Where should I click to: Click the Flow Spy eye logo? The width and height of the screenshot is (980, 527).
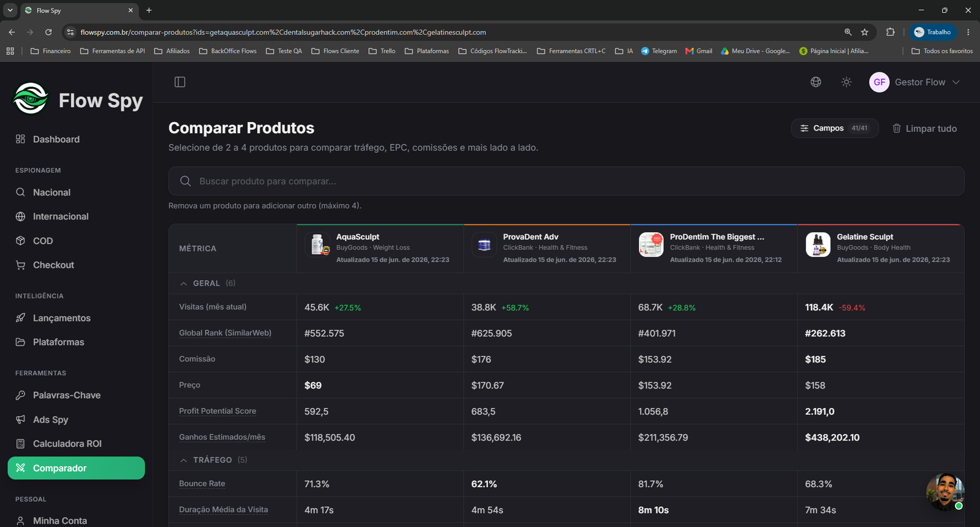pos(31,99)
